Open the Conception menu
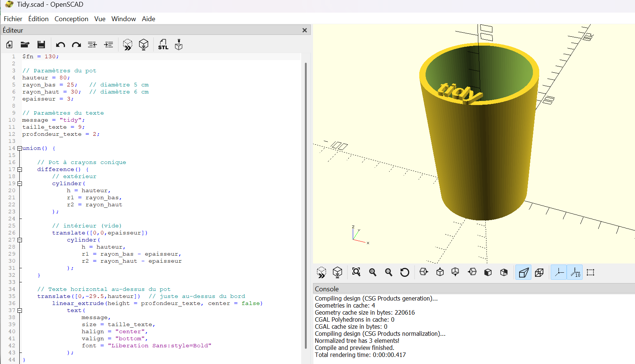Viewport: 635px width, 364px height. pos(71,19)
